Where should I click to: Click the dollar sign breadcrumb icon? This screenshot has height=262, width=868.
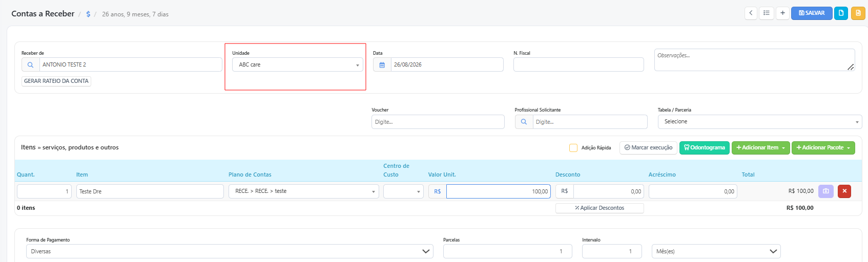(88, 14)
